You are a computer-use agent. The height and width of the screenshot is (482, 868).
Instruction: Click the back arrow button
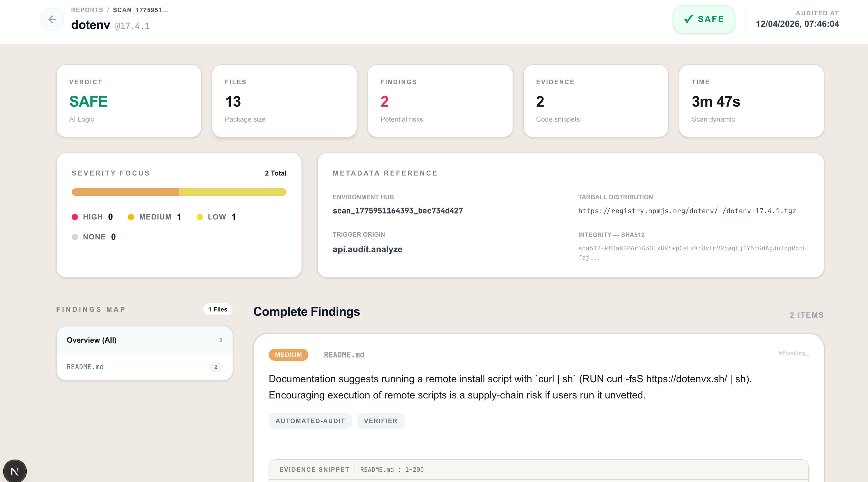click(x=52, y=19)
